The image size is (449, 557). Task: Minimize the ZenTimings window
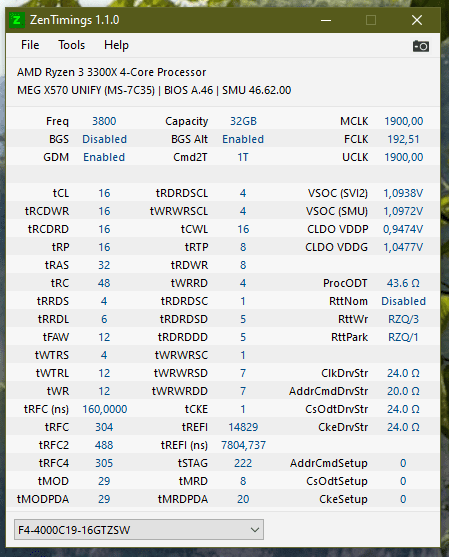pyautogui.click(x=326, y=20)
